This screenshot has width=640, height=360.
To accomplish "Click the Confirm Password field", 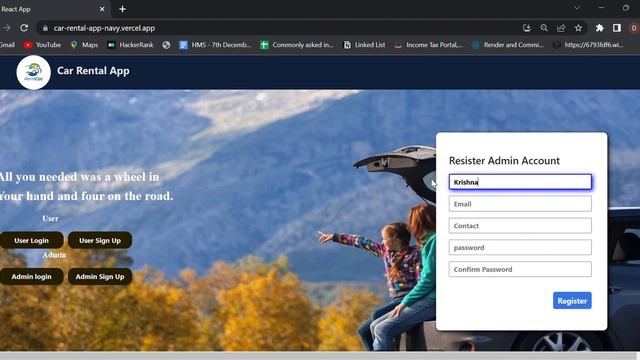I will coord(520,269).
